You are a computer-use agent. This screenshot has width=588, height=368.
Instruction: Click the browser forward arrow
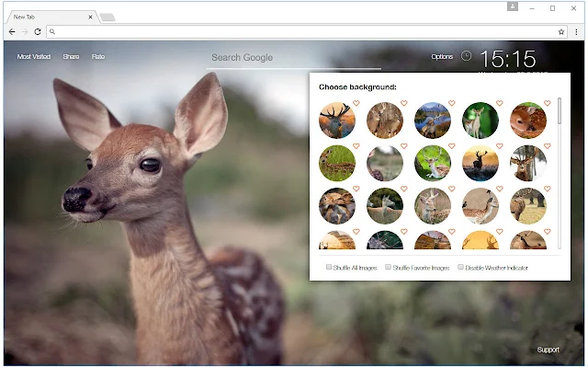[25, 32]
